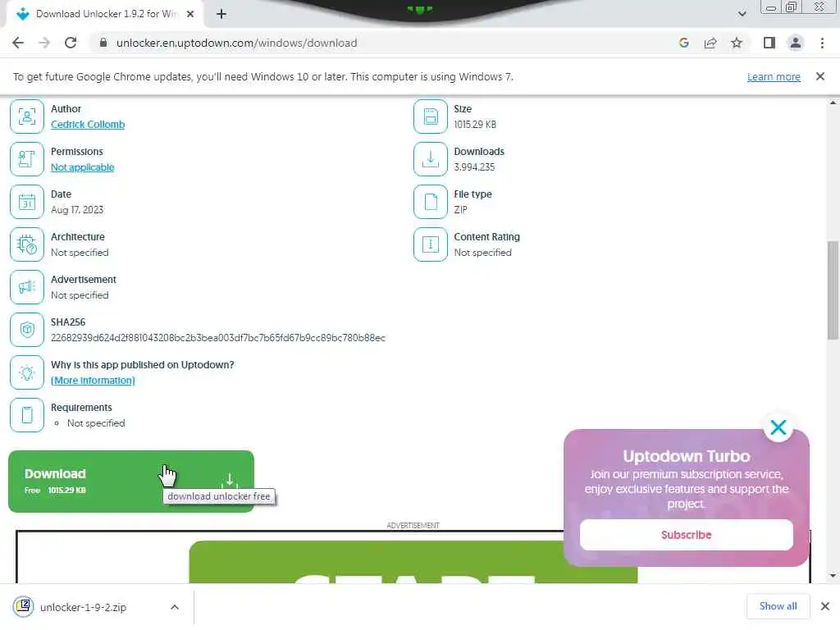This screenshot has width=840, height=630.
Task: Click the page vertical scrollbar thumb
Action: (833, 290)
